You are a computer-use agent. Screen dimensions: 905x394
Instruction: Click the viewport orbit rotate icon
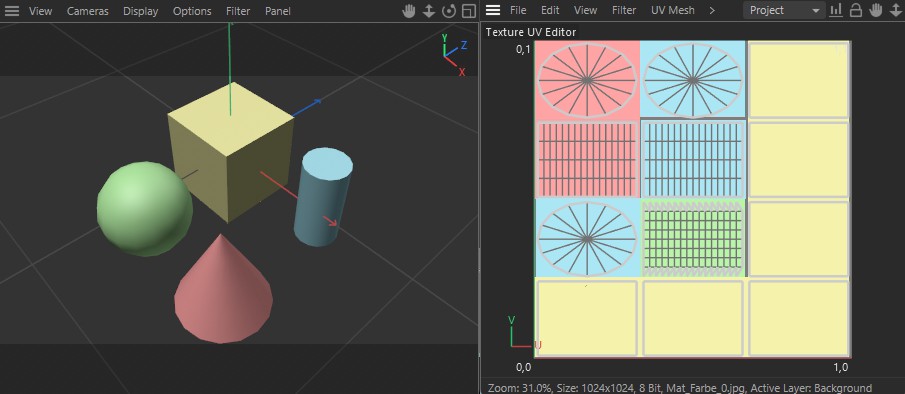[448, 11]
